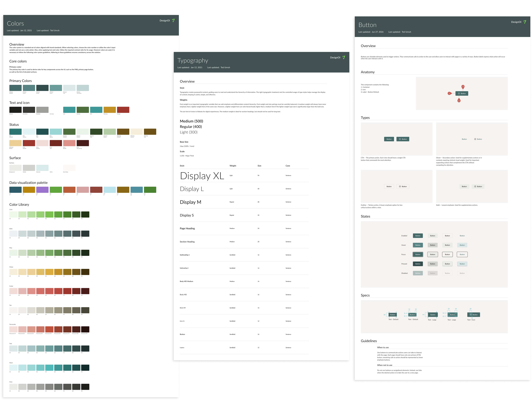Click the DesignOI logo in Button header

coord(519,22)
